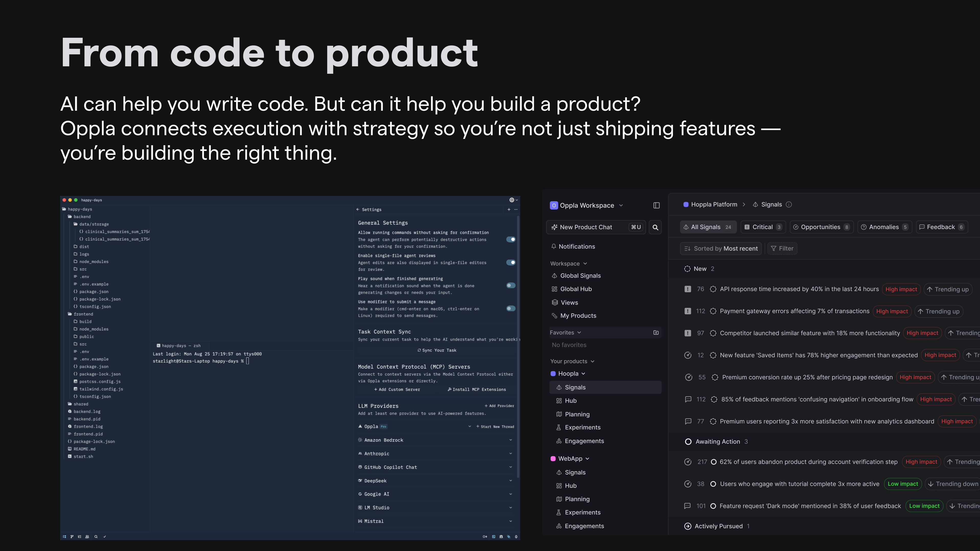
Task: Open project panel icon in status bar
Action: coord(64,536)
